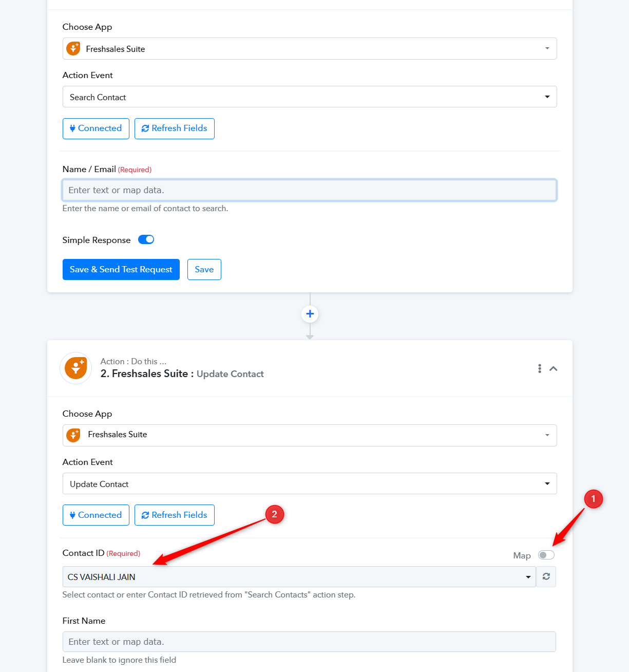Open the first Choose App Freshsales Suite dropdown
Image resolution: width=629 pixels, height=672 pixels.
pyautogui.click(x=310, y=48)
